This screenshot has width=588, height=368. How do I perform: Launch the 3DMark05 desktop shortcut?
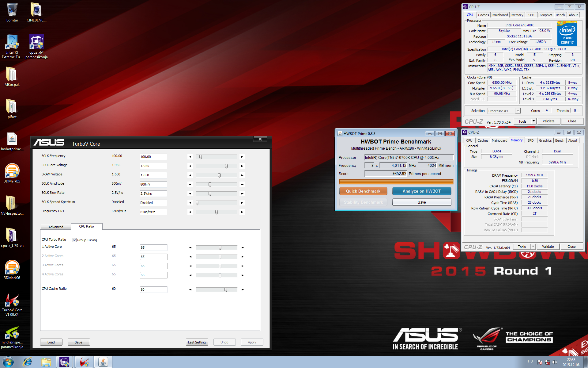pos(12,173)
